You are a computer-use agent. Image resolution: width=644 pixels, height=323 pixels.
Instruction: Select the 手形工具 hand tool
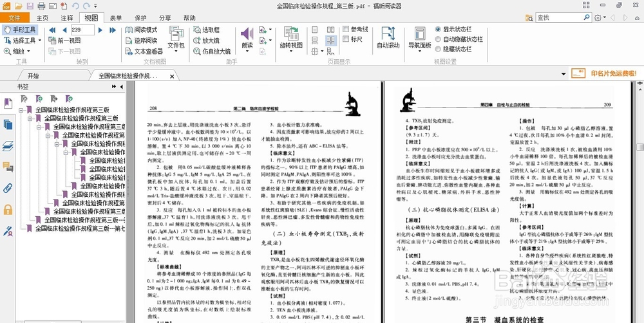tap(20, 30)
